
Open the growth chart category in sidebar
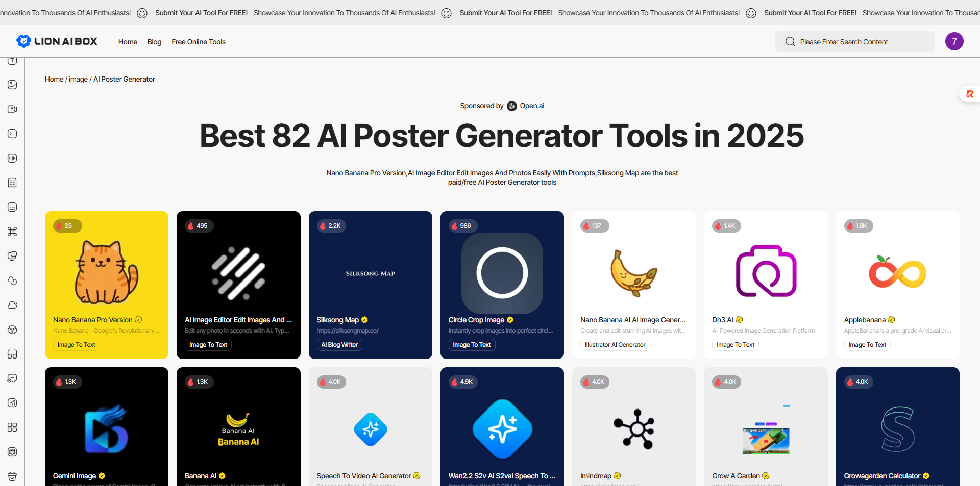12,403
